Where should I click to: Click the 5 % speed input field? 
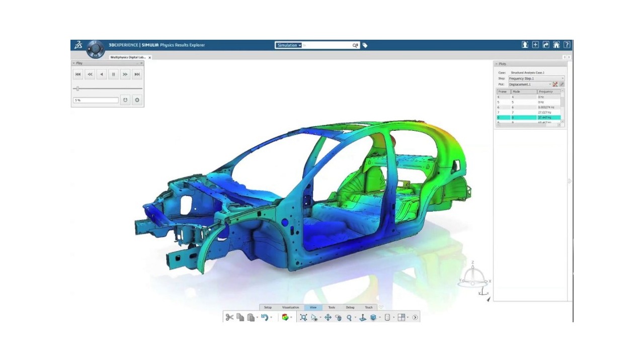96,100
